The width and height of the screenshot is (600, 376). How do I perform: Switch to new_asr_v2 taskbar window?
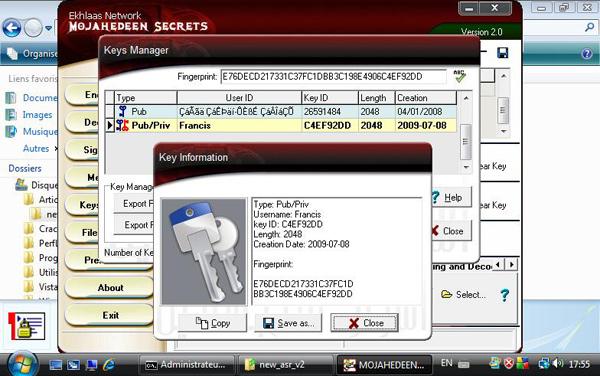(x=285, y=365)
